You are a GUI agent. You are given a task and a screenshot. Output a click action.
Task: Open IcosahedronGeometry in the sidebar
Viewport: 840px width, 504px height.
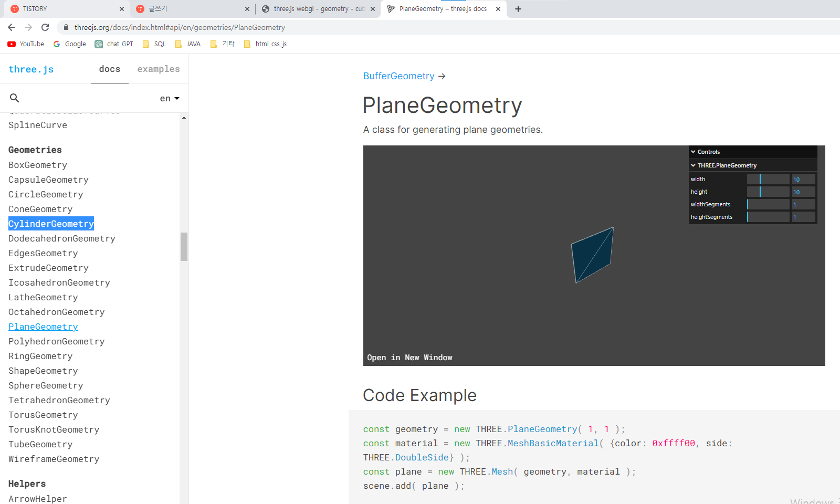59,282
